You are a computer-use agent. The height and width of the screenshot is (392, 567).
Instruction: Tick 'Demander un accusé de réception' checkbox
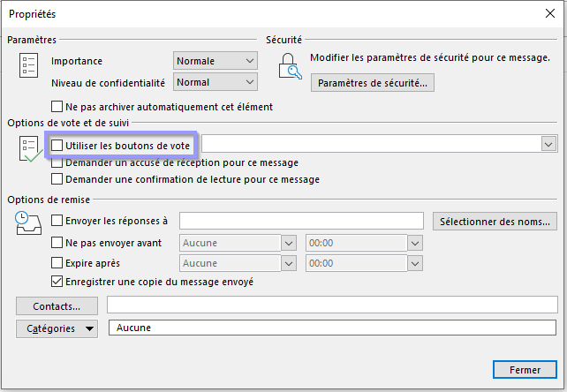click(57, 163)
